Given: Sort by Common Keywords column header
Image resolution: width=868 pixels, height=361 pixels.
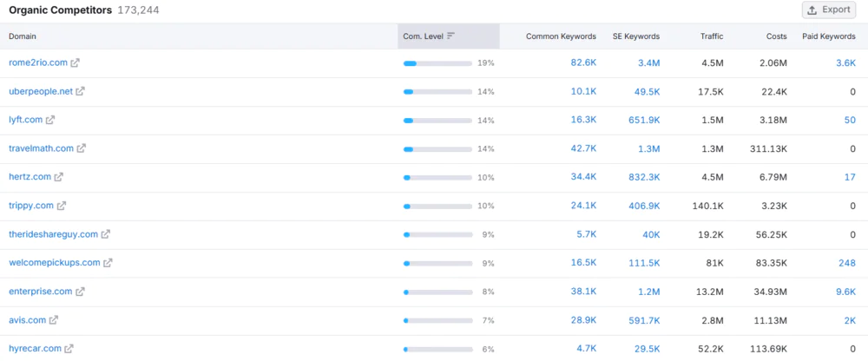Looking at the screenshot, I should 561,36.
